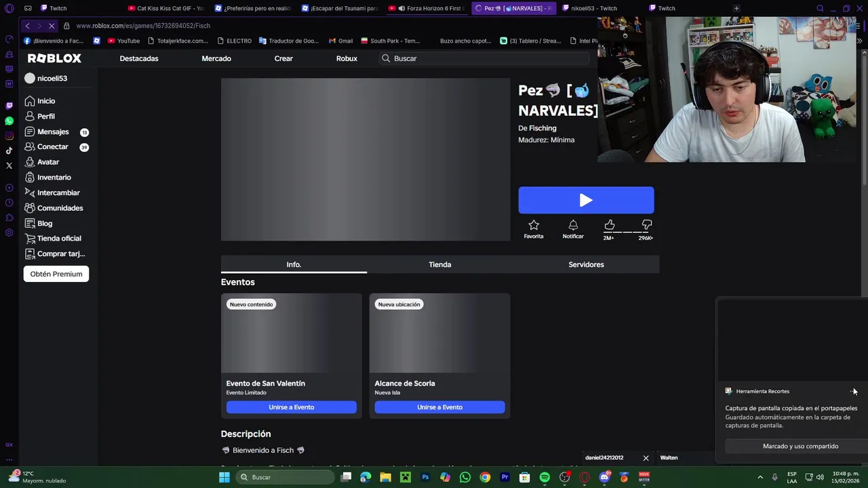868x488 pixels.
Task: Open the Robux menu item
Action: click(x=347, y=58)
